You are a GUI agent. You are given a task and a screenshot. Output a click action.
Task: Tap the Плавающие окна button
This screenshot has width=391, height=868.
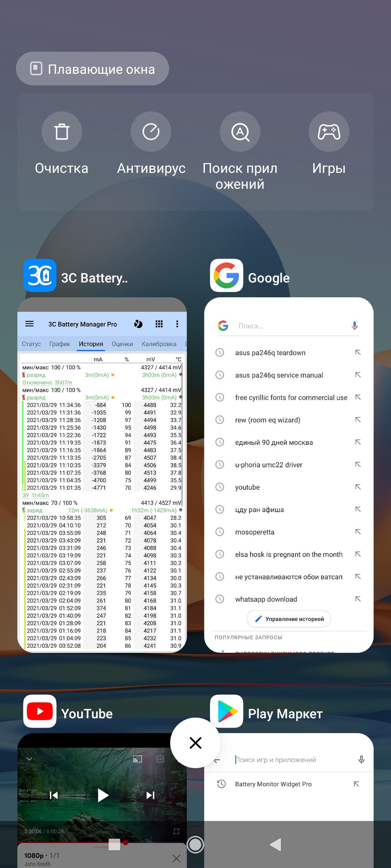[92, 69]
